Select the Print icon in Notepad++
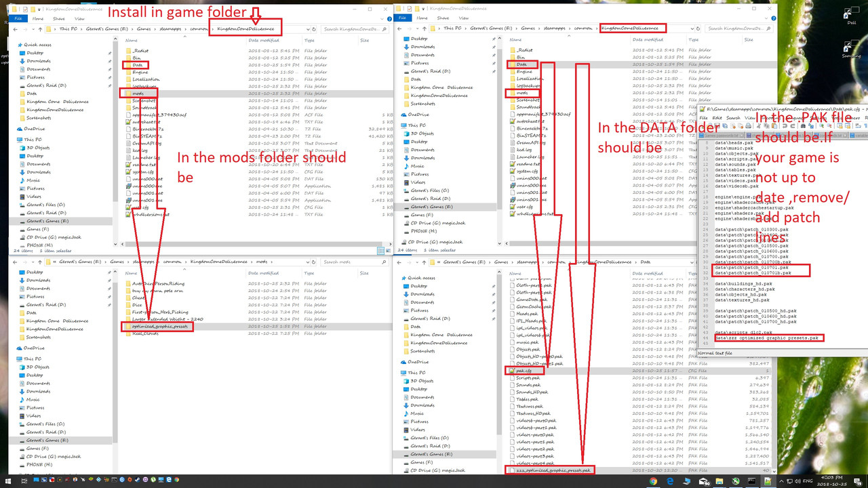This screenshot has width=868, height=488. (x=749, y=125)
